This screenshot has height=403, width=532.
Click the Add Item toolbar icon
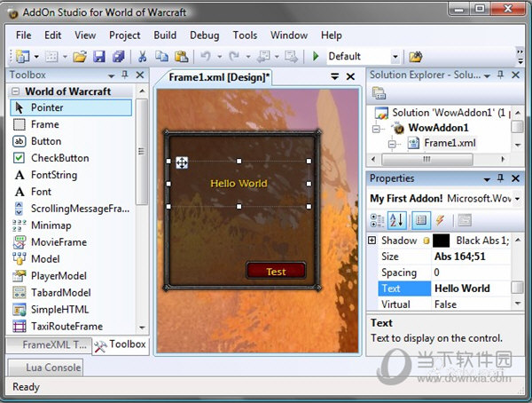click(x=51, y=57)
